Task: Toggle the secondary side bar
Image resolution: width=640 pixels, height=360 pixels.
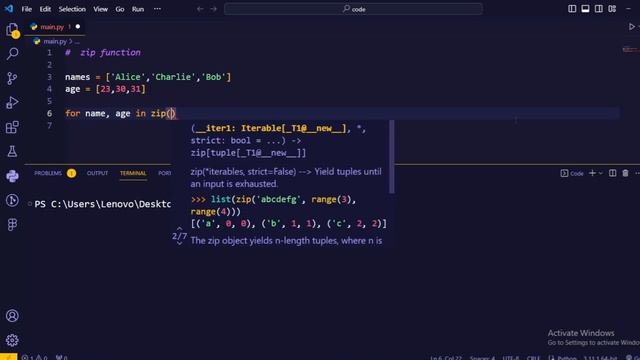Action: (598, 9)
